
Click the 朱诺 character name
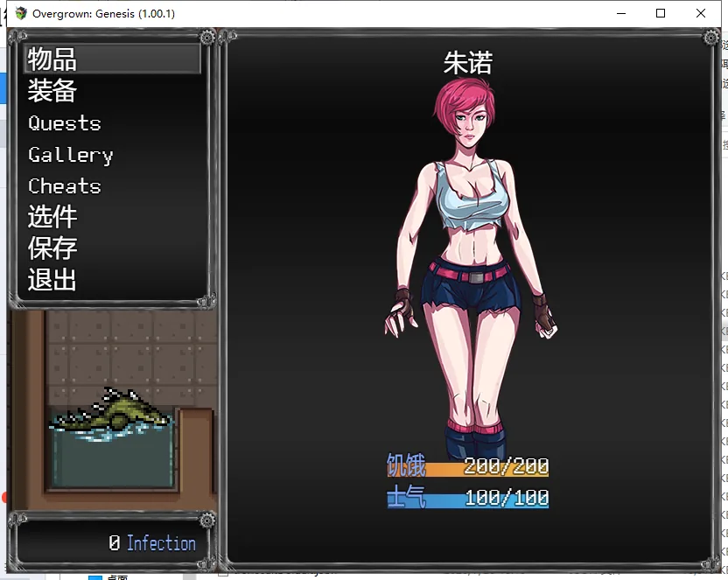coord(468,63)
